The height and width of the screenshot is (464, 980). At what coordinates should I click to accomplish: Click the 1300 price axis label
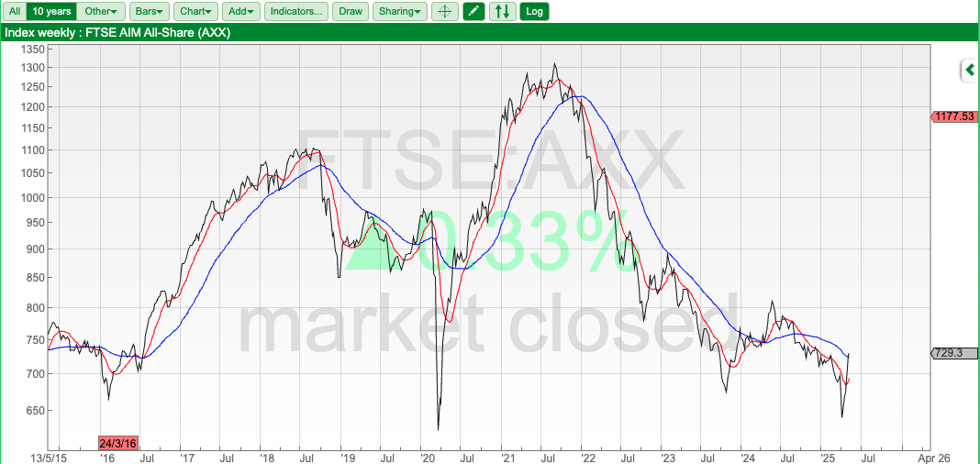[x=31, y=68]
